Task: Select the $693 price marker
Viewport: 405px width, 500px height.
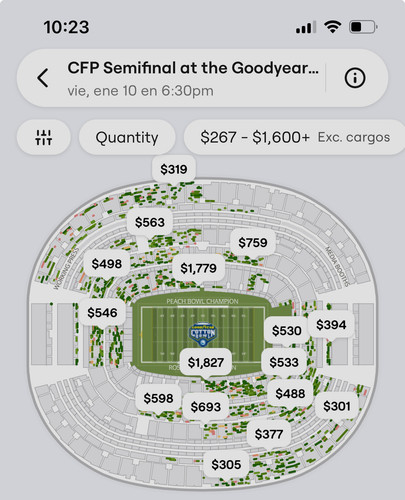Action: coord(206,407)
